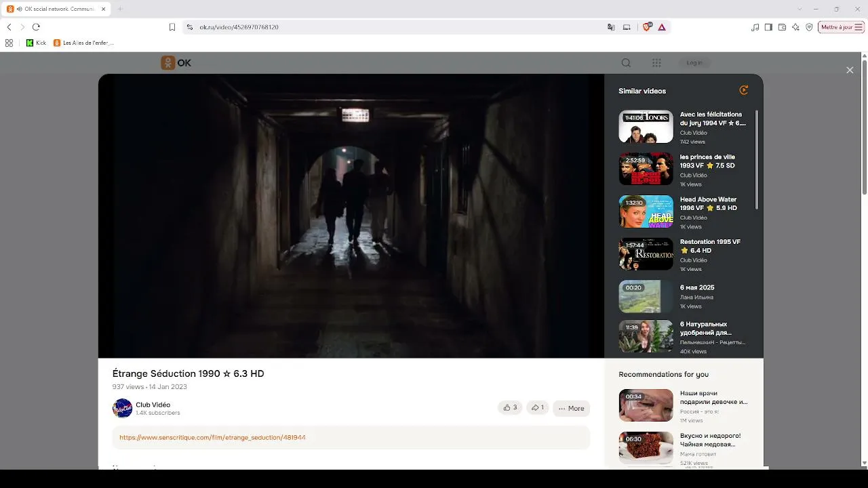Like the video with thumbs-up button
This screenshot has width=868, height=488.
coord(510,408)
